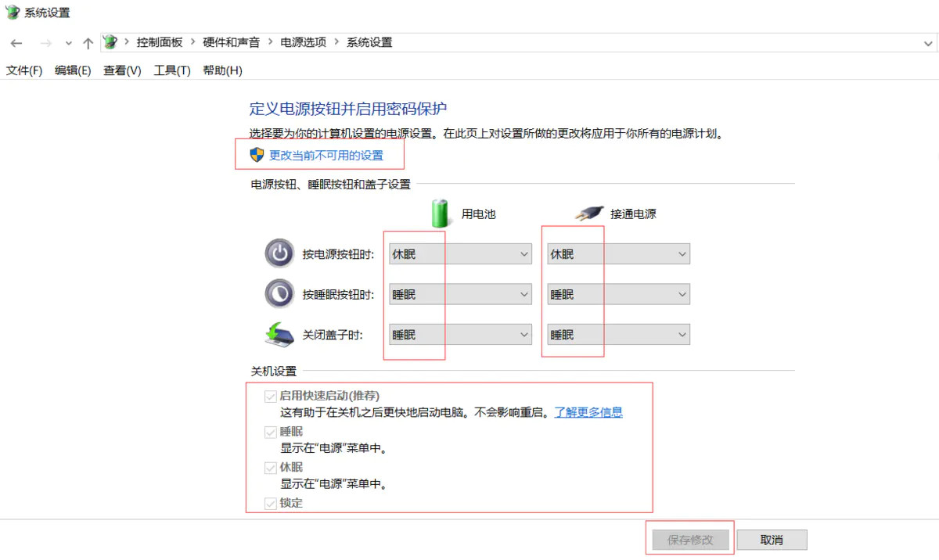939x560 pixels.
Task: Click the recent locations chevron
Action: 69,43
